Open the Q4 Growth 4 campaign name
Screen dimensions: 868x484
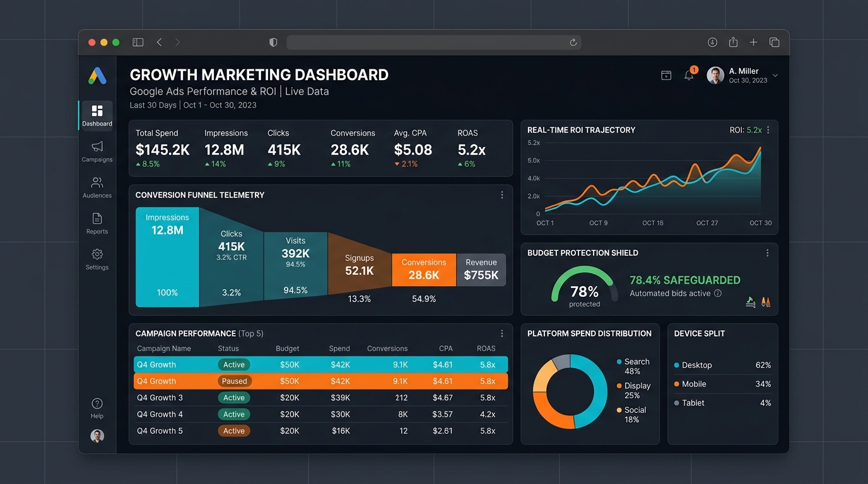(x=160, y=414)
